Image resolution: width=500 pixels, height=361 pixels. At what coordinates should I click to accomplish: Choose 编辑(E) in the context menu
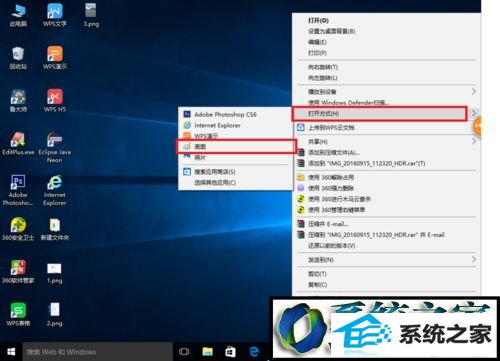386,42
